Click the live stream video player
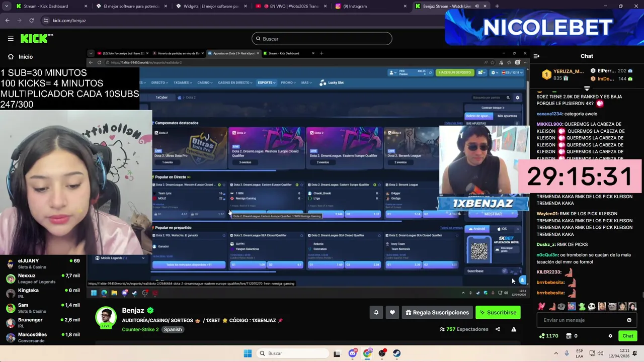 tap(308, 173)
